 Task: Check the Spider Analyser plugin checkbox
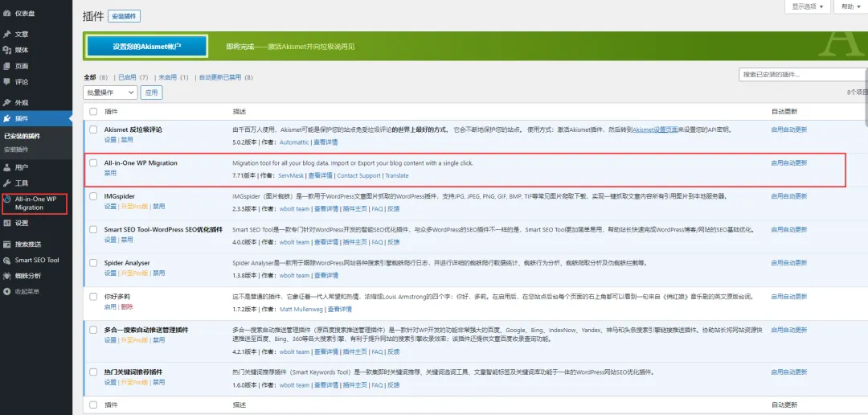[x=93, y=263]
